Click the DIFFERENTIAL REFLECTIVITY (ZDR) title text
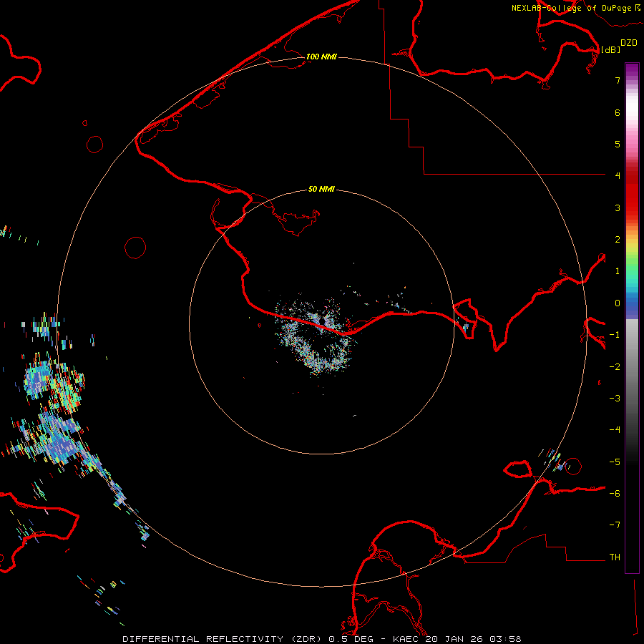 point(223,639)
